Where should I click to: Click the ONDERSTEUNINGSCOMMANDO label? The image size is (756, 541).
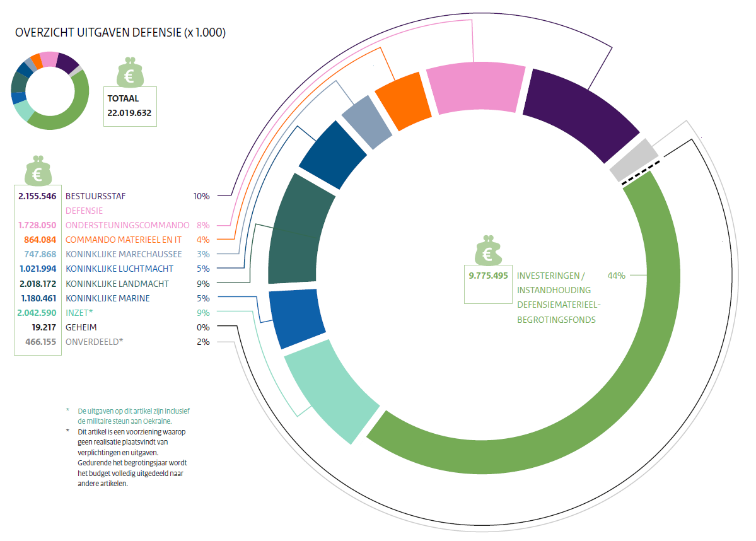coord(127,225)
